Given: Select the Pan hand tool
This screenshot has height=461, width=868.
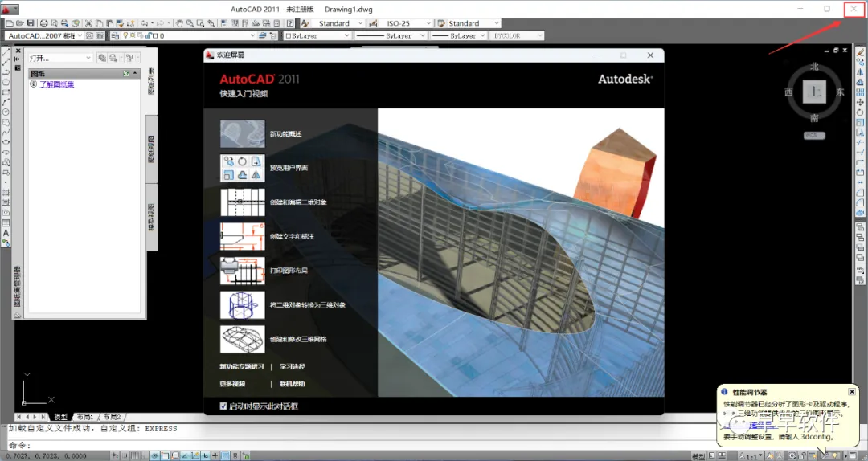Looking at the screenshot, I should 179,23.
